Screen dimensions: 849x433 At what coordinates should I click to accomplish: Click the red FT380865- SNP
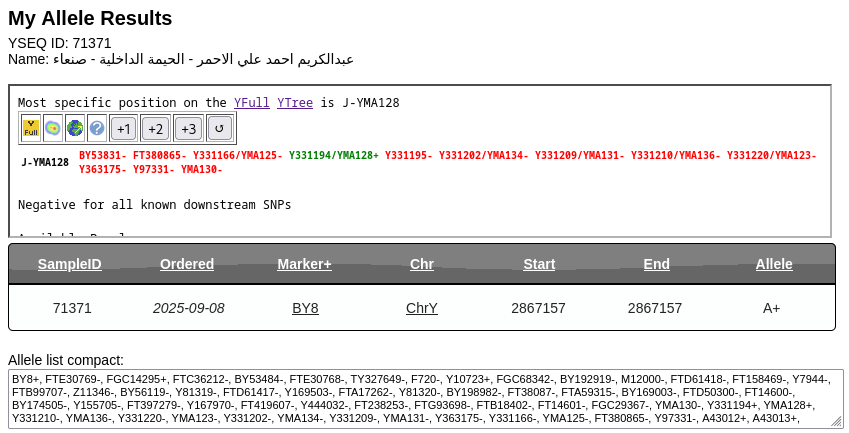tap(160, 155)
